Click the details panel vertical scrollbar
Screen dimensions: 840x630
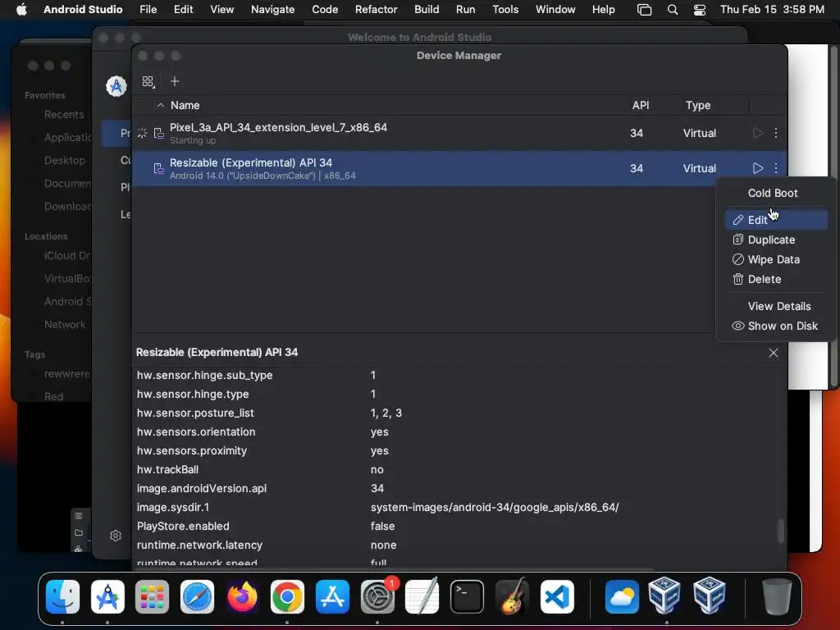(781, 531)
